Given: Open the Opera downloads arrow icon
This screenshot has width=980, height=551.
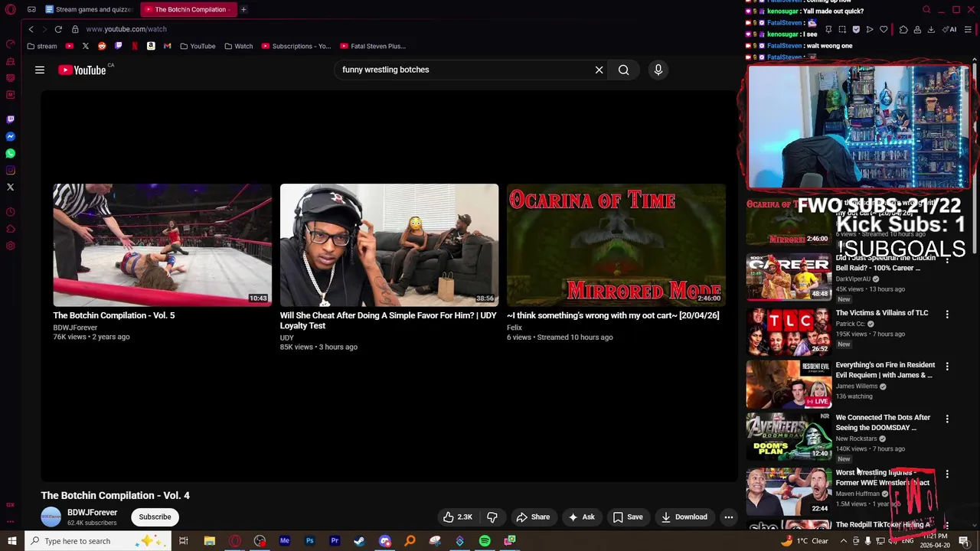Looking at the screenshot, I should [x=931, y=29].
